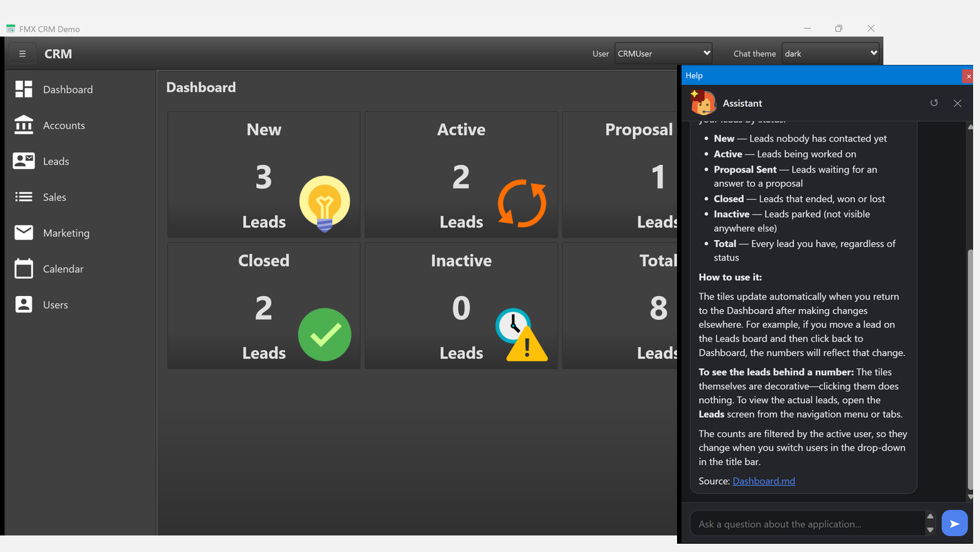This screenshot has height=552, width=980.
Task: Navigate to Leads in the sidebar
Action: click(80, 161)
